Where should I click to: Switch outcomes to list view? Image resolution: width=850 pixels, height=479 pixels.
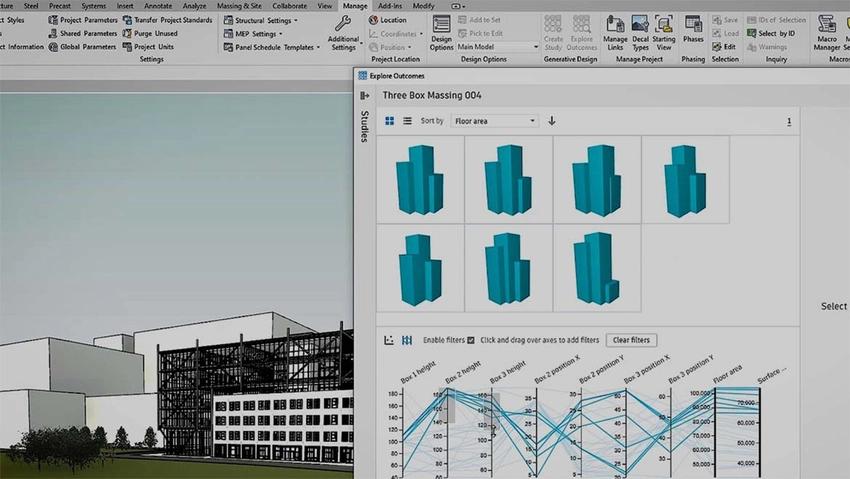point(407,121)
